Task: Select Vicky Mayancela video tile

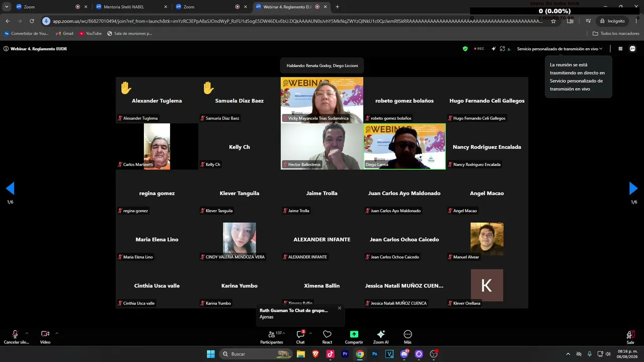Action: tap(322, 100)
